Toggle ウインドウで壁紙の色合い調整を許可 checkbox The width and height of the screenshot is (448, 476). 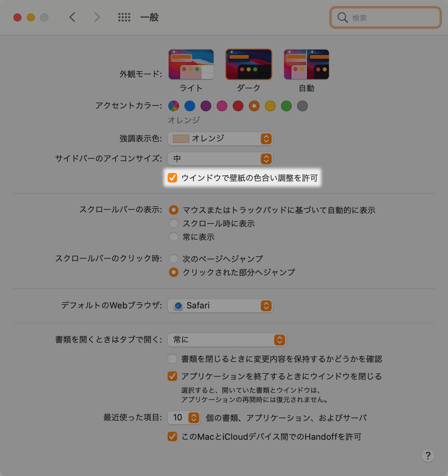[172, 178]
